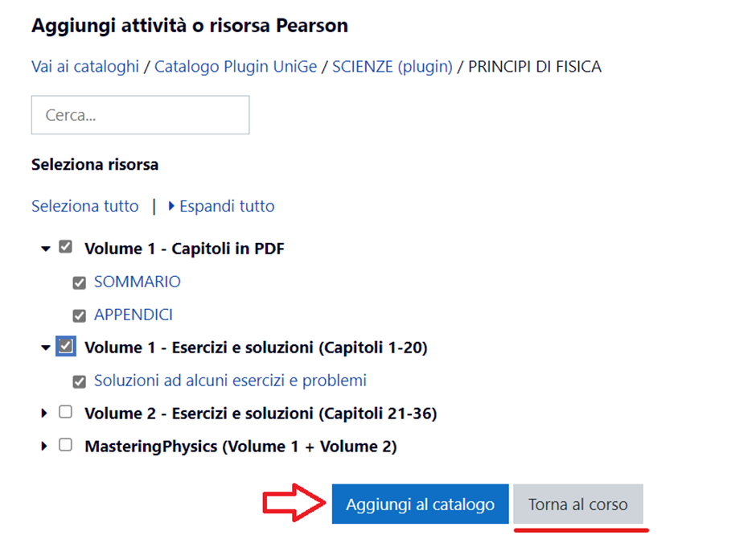Uncheck Volume 1 - Esercizi e soluzioni checkbox
This screenshot has height=556, width=756.
click(x=66, y=347)
